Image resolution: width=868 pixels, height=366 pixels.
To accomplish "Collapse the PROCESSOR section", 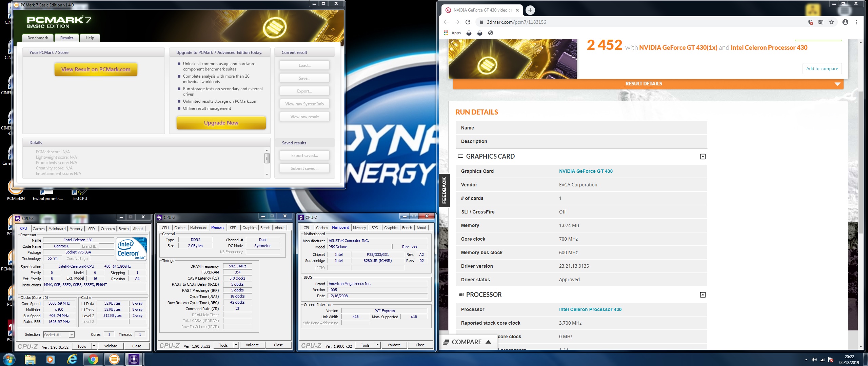I will click(x=703, y=295).
